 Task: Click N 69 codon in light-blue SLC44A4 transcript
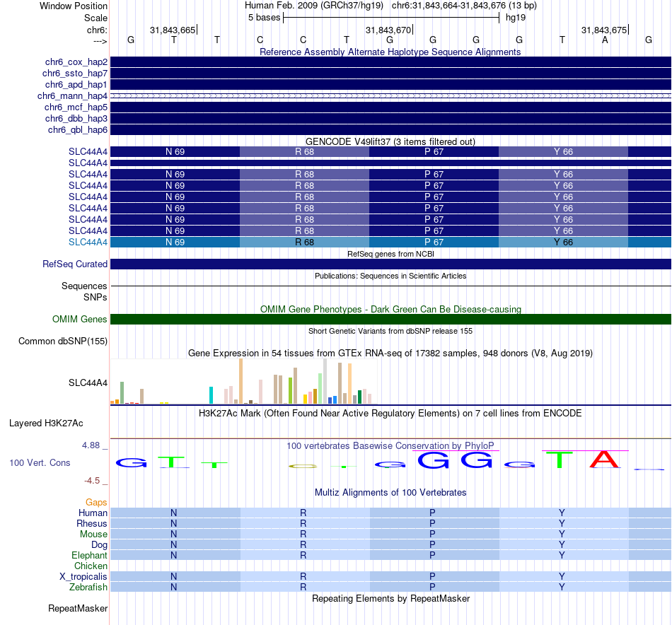[x=175, y=242]
